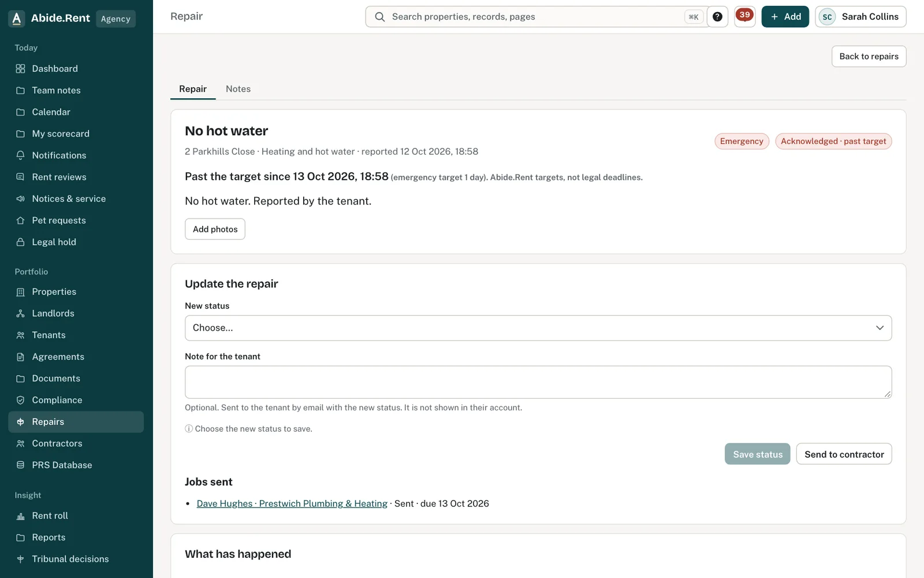Image resolution: width=924 pixels, height=578 pixels.
Task: Open the help question mark icon
Action: point(717,17)
